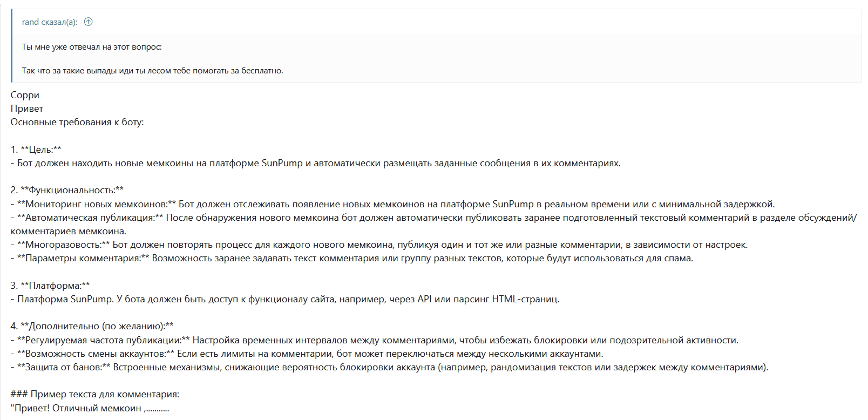Click the heading '1. **Цель:**'
Viewport: 868px width, 420px height.
(x=36, y=150)
